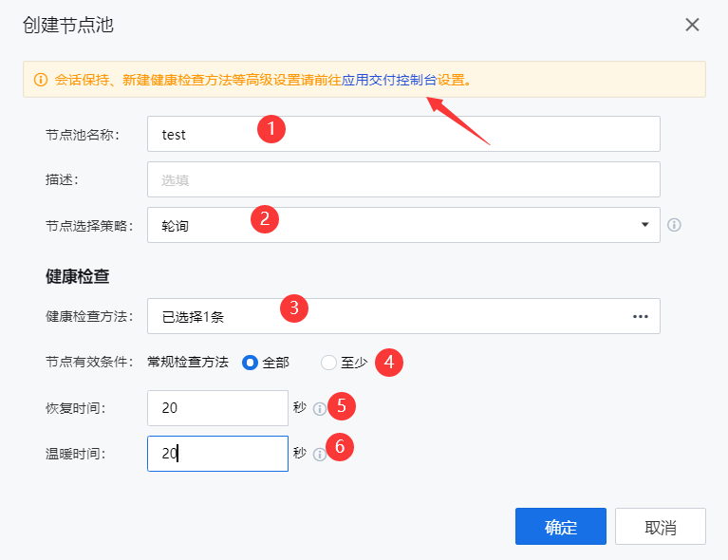Select the 至少 radio option

coord(328,363)
